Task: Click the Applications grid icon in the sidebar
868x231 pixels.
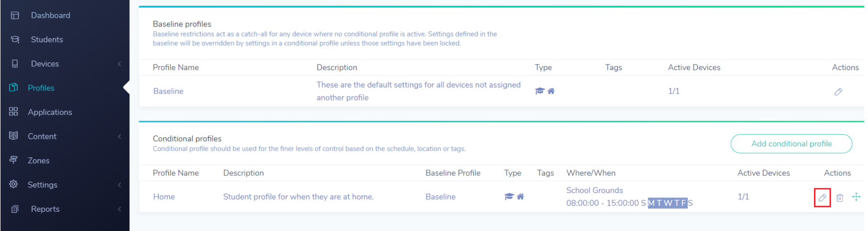Action: click(x=13, y=112)
